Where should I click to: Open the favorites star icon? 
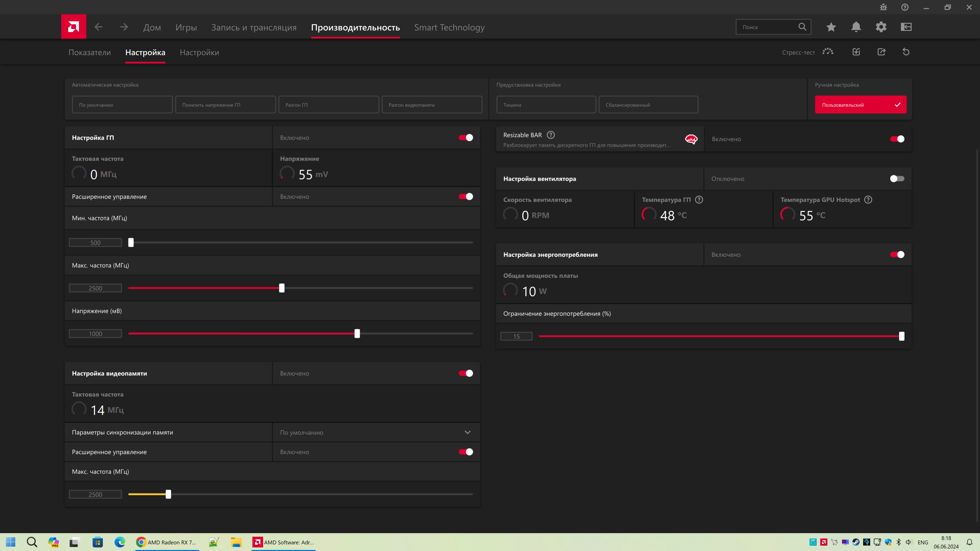tap(831, 27)
